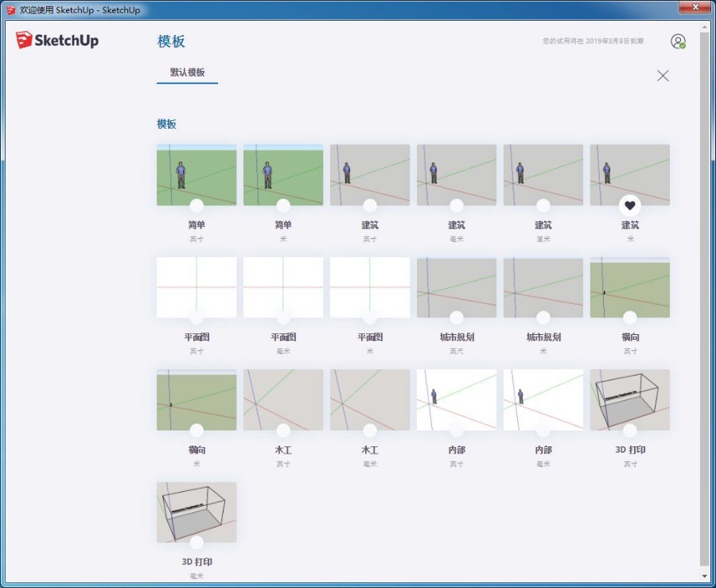This screenshot has height=588, width=716.
Task: Select the 横向 米 template thumbnail
Action: click(197, 399)
